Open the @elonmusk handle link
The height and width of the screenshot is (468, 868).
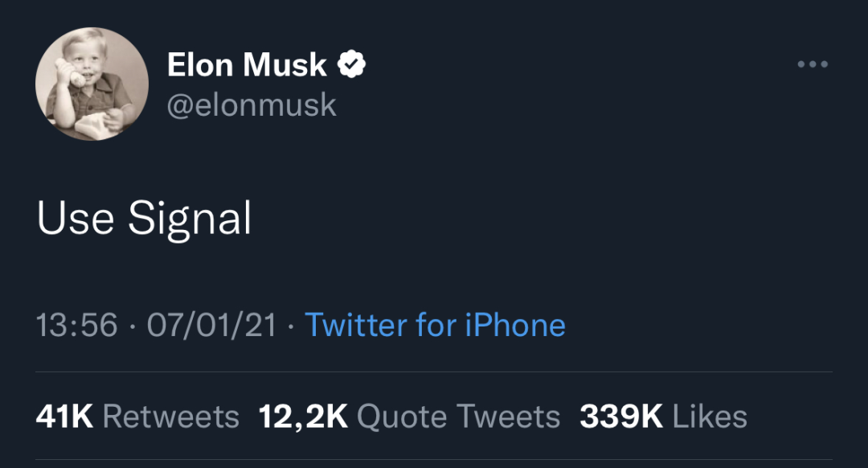pyautogui.click(x=251, y=105)
